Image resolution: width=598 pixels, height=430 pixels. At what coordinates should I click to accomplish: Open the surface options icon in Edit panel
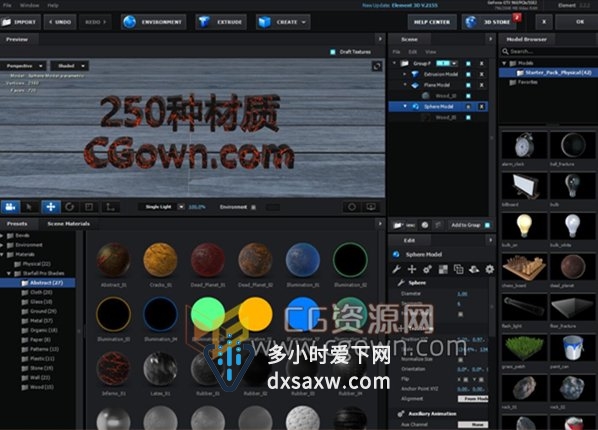point(474,269)
